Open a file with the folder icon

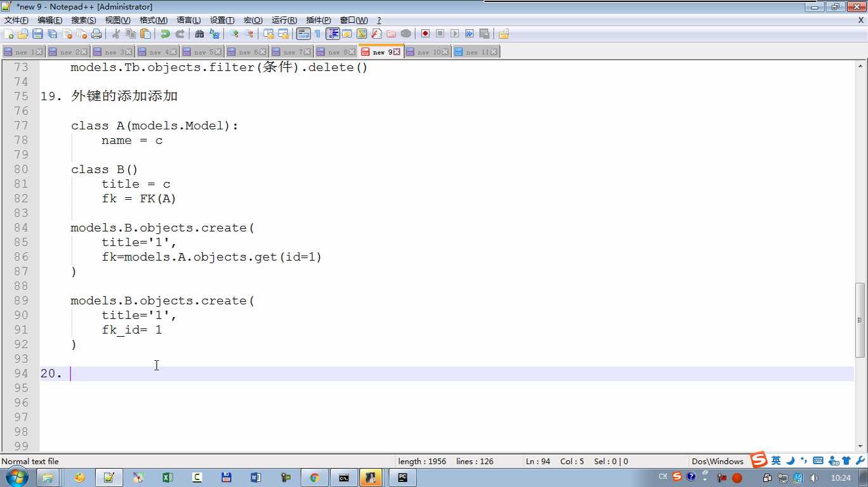(23, 34)
